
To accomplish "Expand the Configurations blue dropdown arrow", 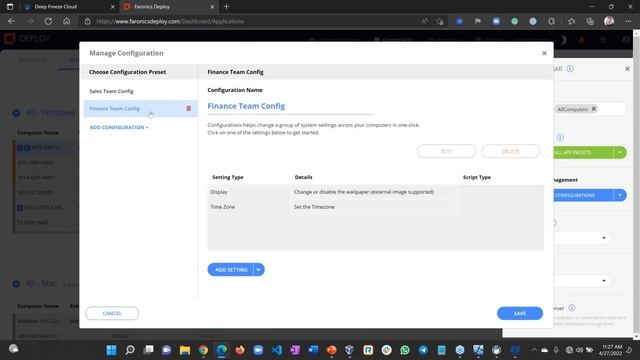I will click(620, 195).
